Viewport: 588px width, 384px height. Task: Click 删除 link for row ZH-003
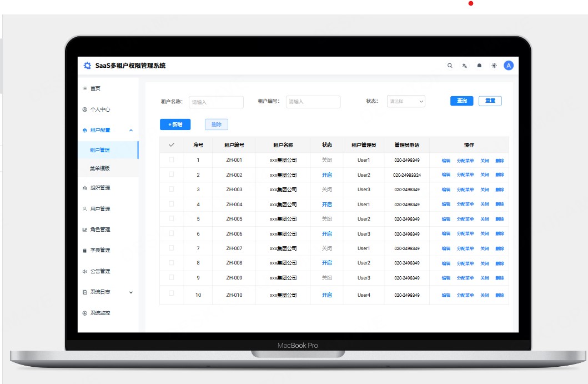pyautogui.click(x=500, y=189)
